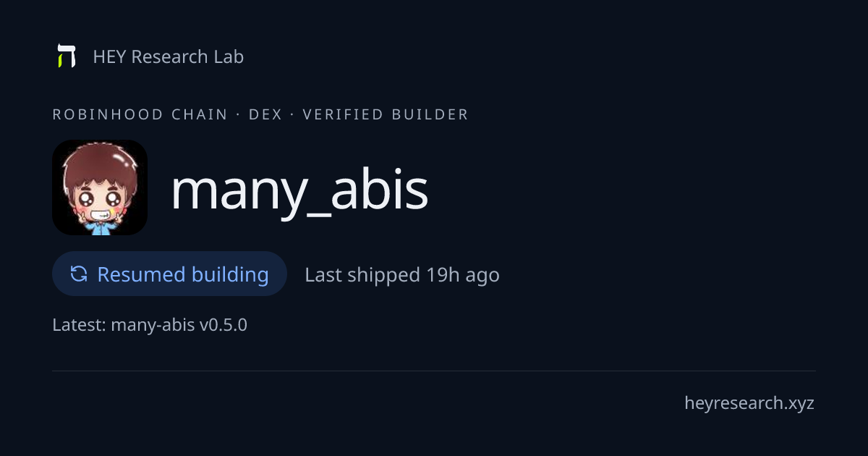Click the dot separator before VERIFIED BUILDER
This screenshot has height=456, width=868.
click(x=292, y=114)
